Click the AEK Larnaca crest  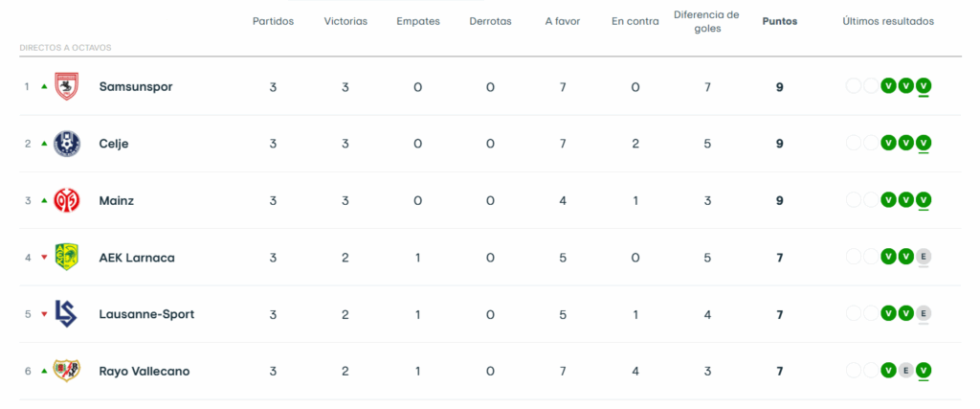click(x=66, y=257)
